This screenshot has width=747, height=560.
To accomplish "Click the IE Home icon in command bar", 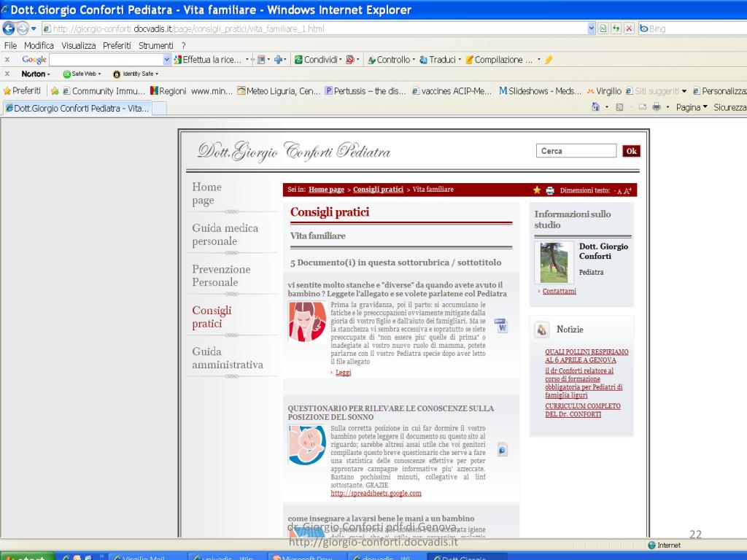I will point(595,107).
